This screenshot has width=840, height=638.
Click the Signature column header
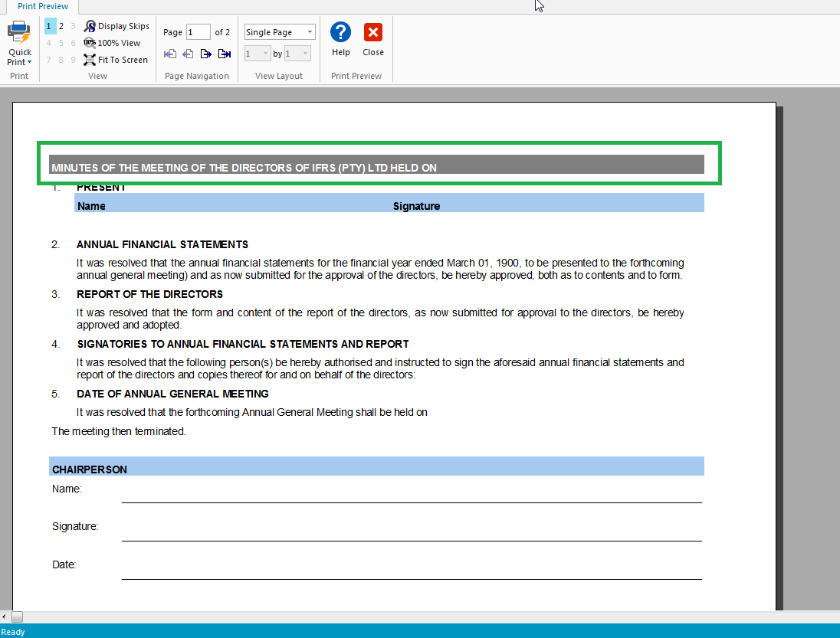pos(416,205)
